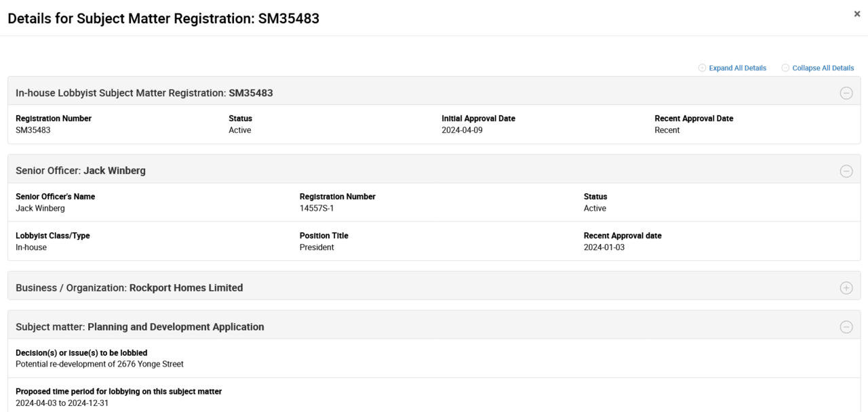Click the senior officer registration number 14557S-1
This screenshot has width=868, height=412.
(x=317, y=208)
